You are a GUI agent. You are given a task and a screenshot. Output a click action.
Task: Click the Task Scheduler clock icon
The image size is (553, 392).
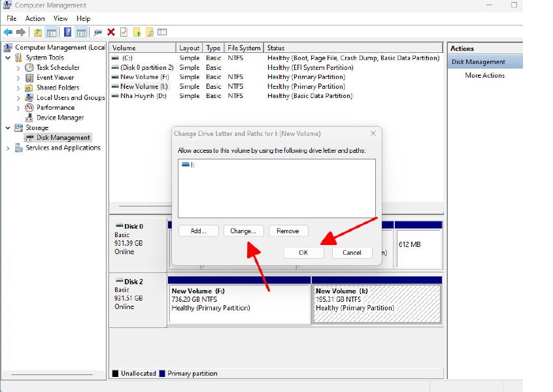tap(29, 67)
